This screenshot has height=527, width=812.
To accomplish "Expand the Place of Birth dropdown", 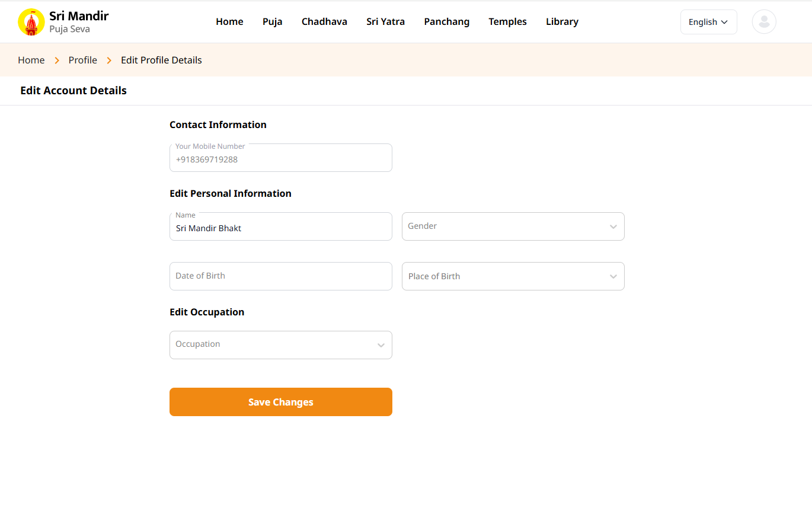I will 512,276.
